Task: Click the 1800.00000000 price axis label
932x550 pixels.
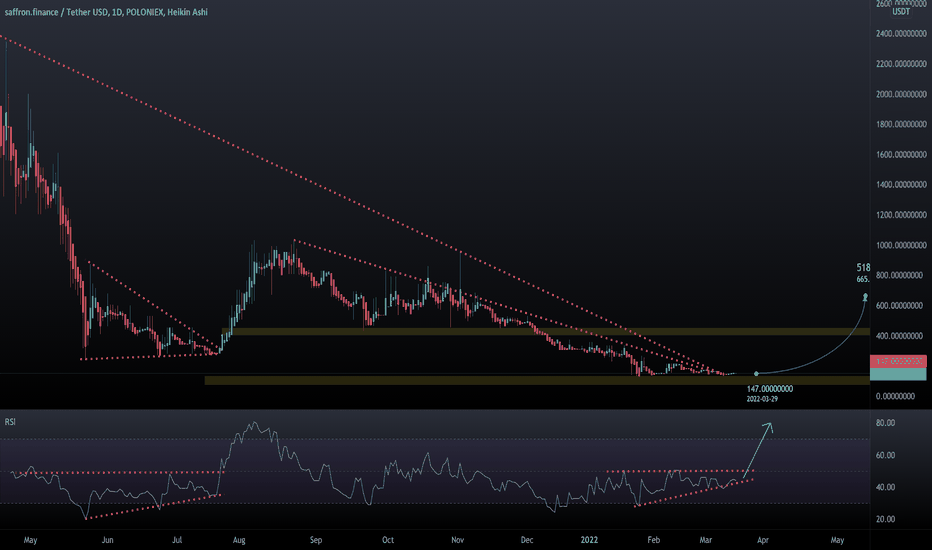Action: click(x=901, y=124)
